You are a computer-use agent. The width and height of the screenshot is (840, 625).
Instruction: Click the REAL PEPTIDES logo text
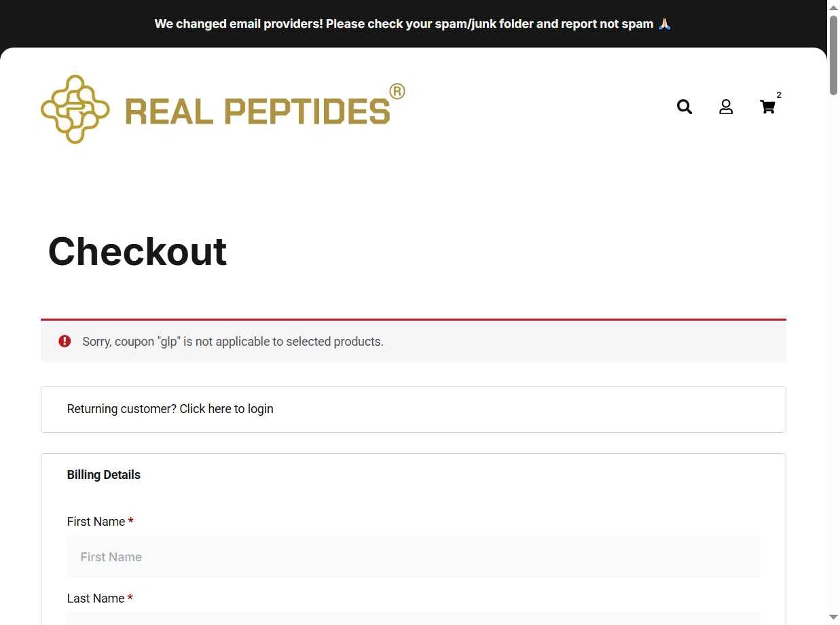(x=258, y=111)
